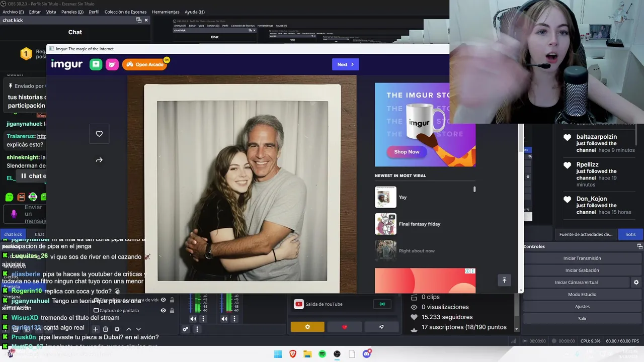Open Brave browser from taskbar
This screenshot has height=362, width=644.
pos(293,354)
